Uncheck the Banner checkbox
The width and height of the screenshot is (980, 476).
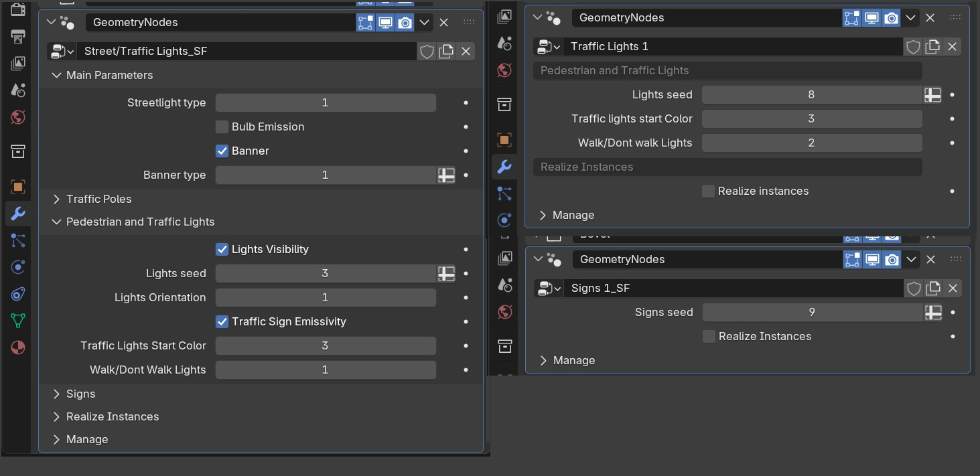pyautogui.click(x=222, y=151)
